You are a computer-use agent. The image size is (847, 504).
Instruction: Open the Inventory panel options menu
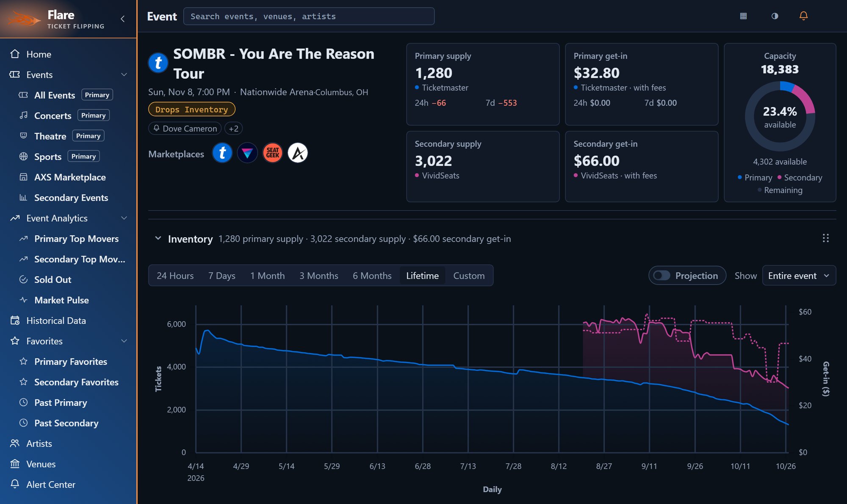pyautogui.click(x=825, y=238)
